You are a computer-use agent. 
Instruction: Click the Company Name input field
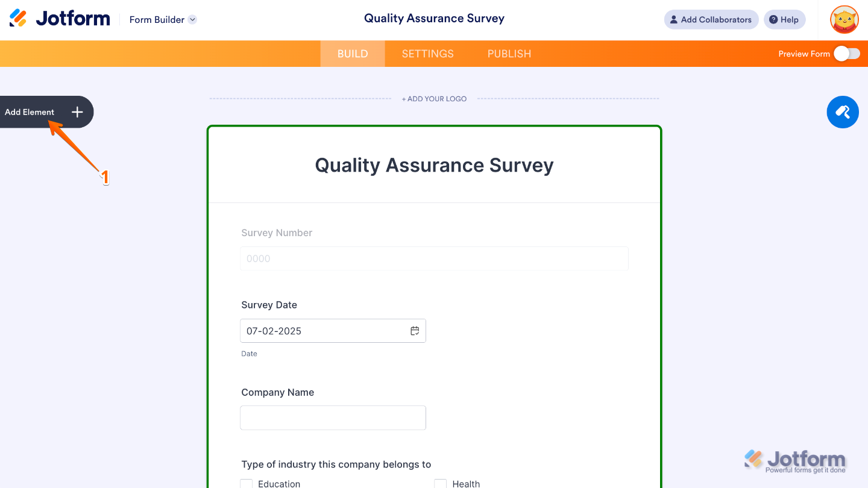point(333,418)
